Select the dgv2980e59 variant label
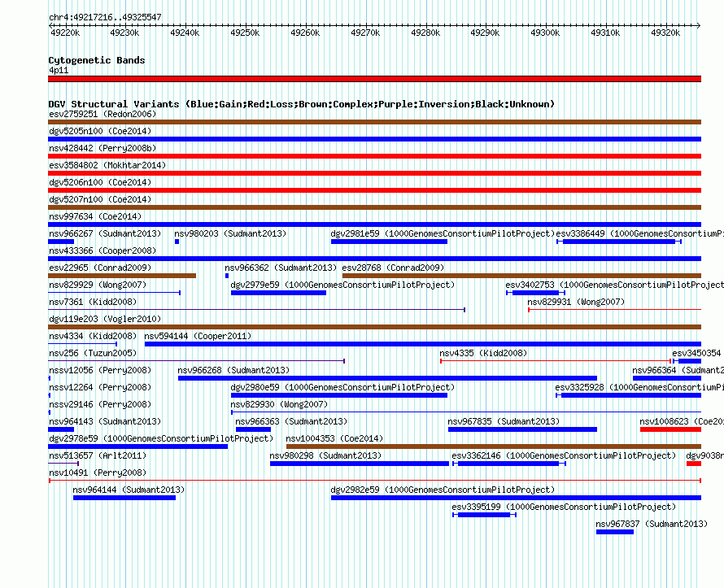The image size is (724, 588). point(342,387)
